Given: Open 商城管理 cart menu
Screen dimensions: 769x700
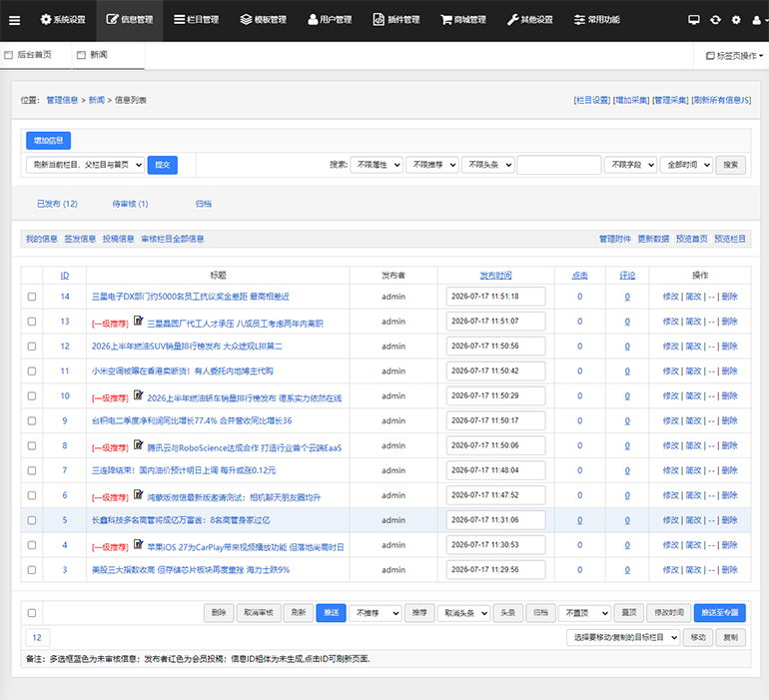Looking at the screenshot, I should point(463,20).
